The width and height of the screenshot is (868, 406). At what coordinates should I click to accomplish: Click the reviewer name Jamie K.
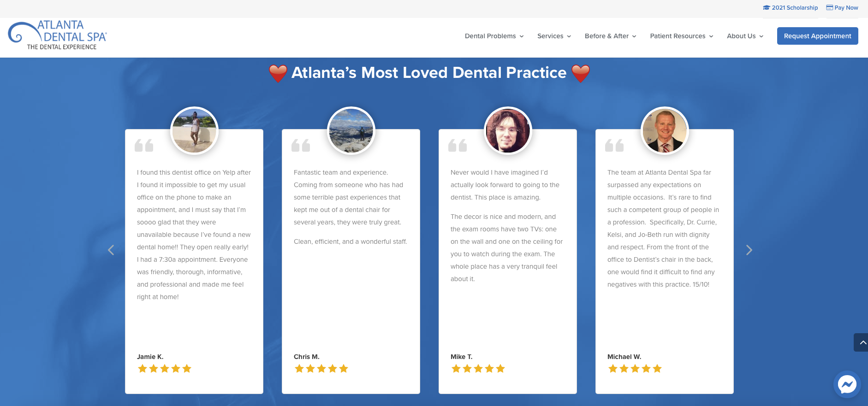pos(150,357)
